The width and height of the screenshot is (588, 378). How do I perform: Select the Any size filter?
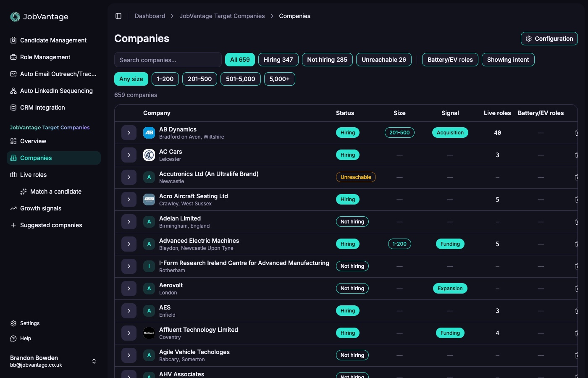click(x=131, y=79)
